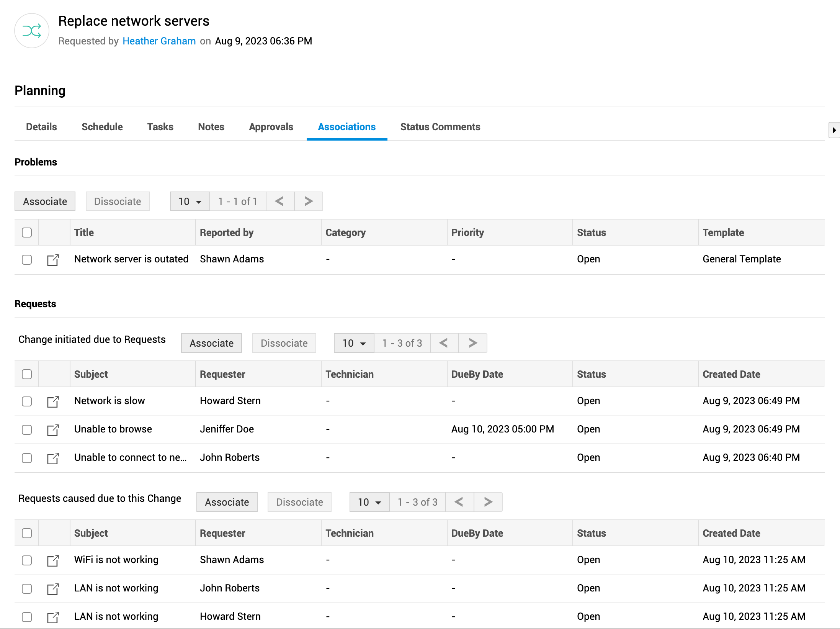
Task: Previous page of Requests caused due to Change
Action: (459, 502)
